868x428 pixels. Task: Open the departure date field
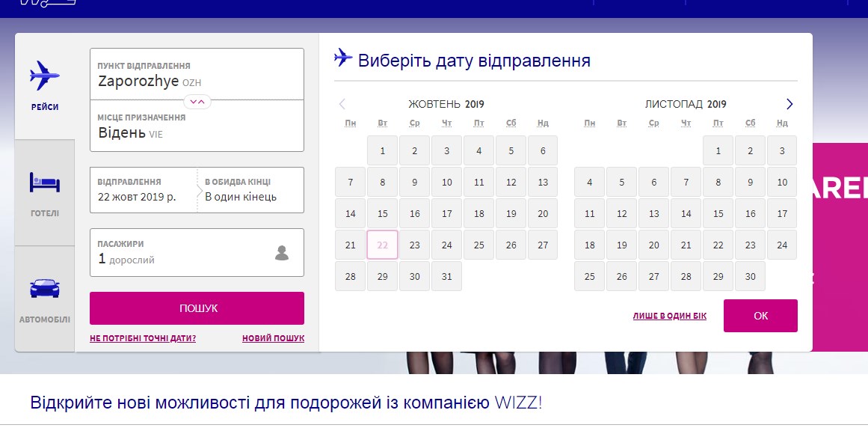144,190
